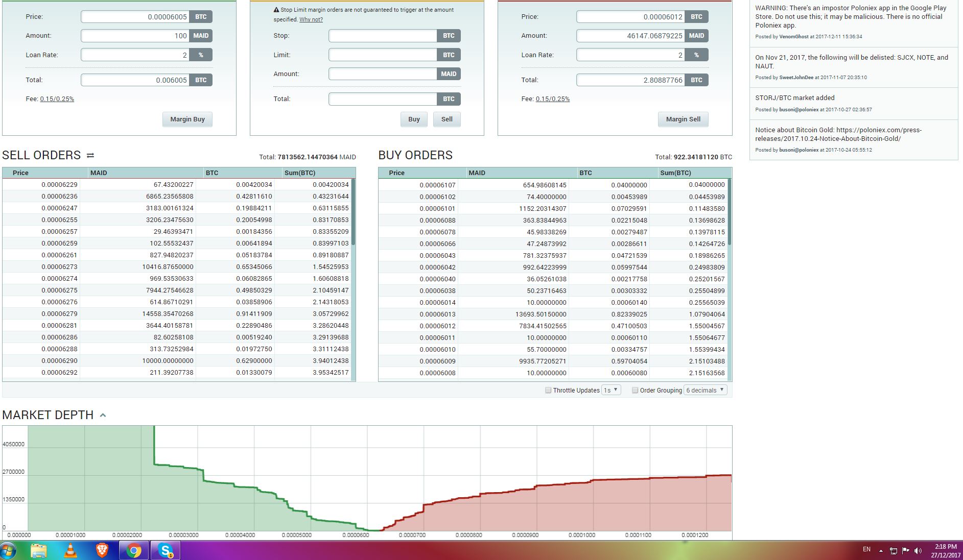Edit the margin sell Total field 2.80887766
This screenshot has height=560, width=963.
pyautogui.click(x=630, y=80)
